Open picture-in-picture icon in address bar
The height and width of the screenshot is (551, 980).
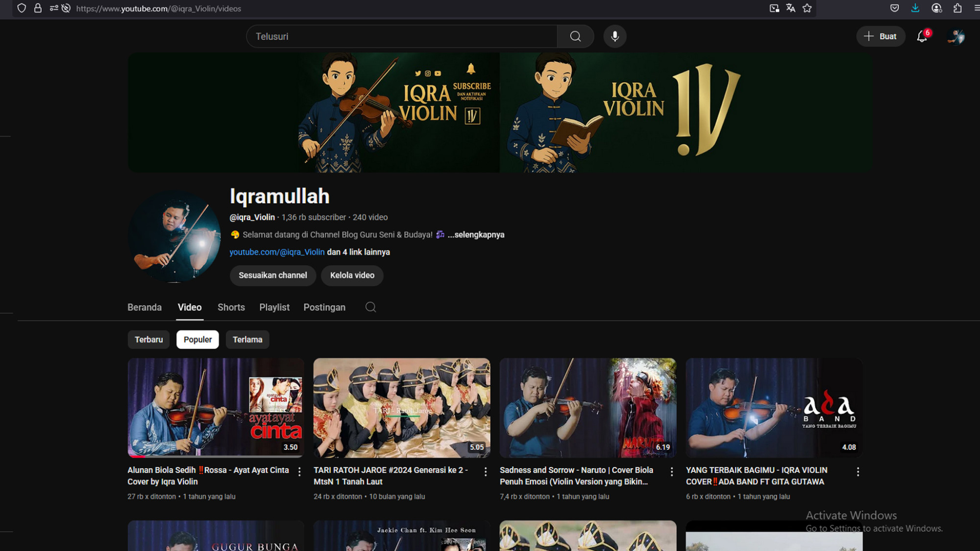[774, 8]
